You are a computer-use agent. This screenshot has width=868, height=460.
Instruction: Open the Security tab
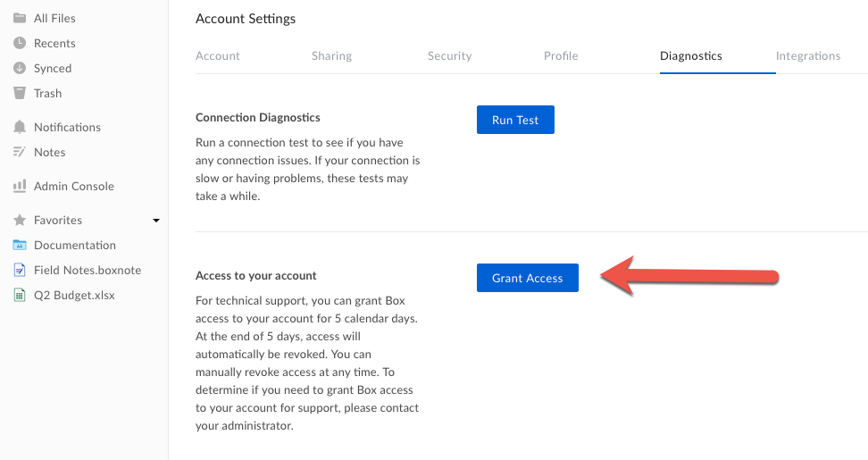[x=449, y=56]
